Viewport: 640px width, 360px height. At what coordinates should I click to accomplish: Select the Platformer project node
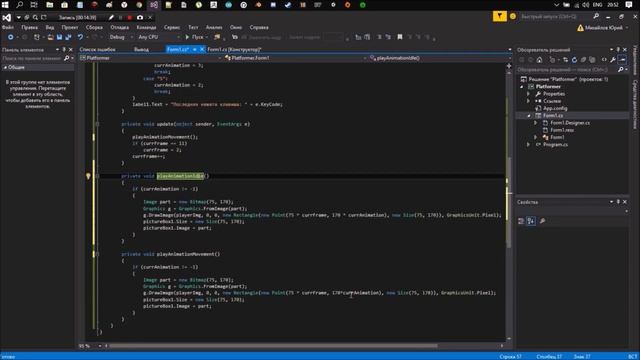[548, 87]
